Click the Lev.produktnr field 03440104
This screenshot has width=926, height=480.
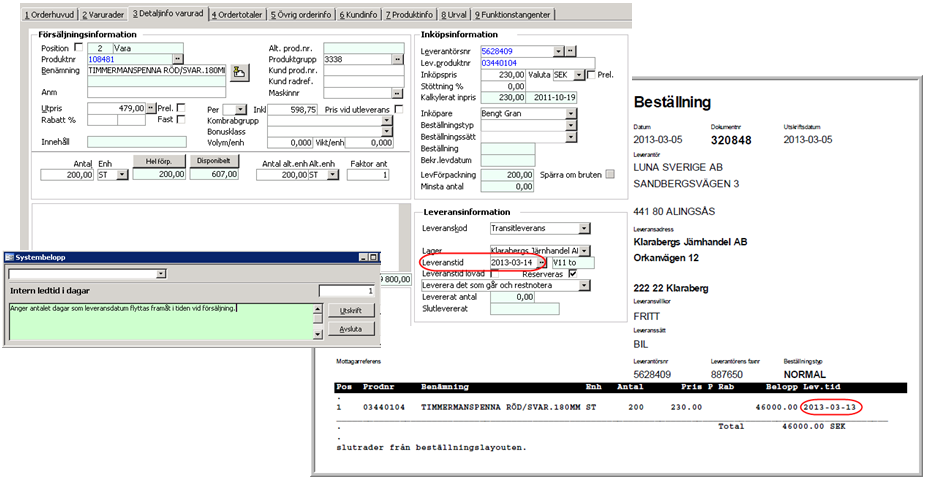click(x=537, y=63)
